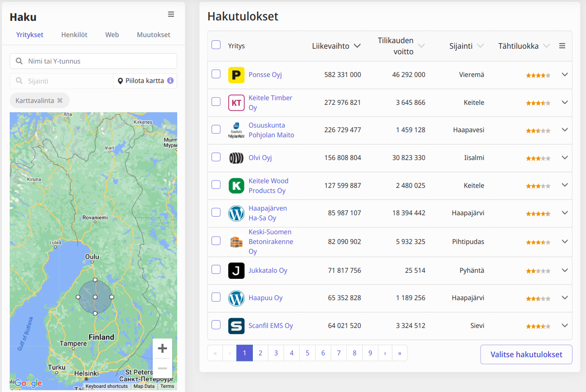Go to results page 5
This screenshot has height=392, width=586.
pyautogui.click(x=307, y=353)
